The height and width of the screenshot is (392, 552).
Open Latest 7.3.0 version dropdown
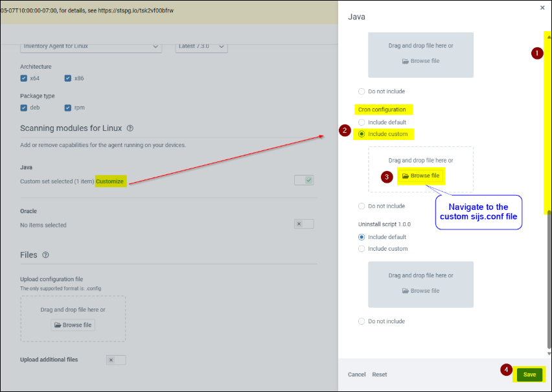click(x=201, y=47)
